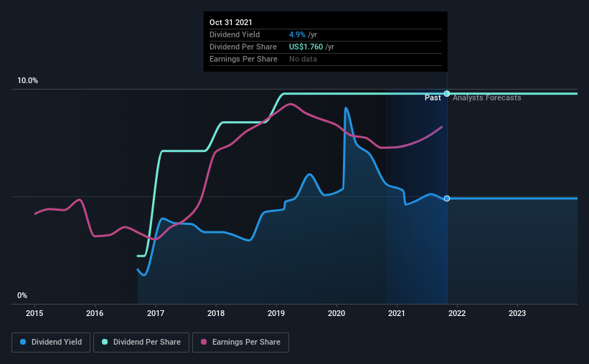Image resolution: width=589 pixels, height=364 pixels.
Task: Click the 2016 x-axis label
Action: [x=95, y=313]
